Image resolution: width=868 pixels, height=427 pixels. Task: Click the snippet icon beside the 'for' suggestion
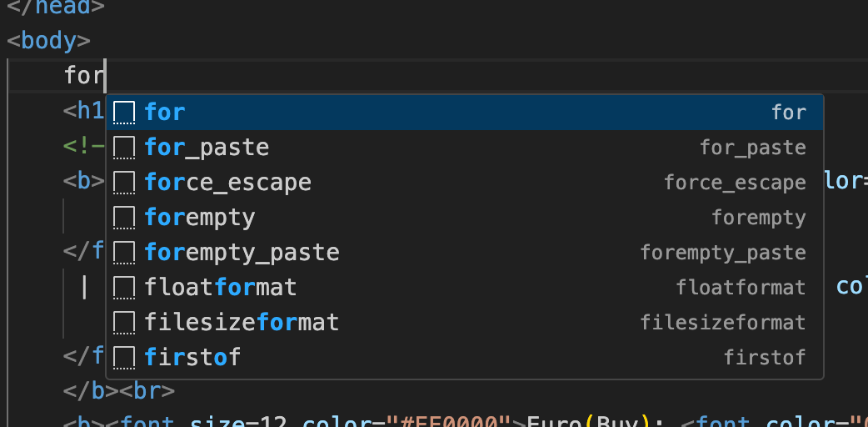[x=124, y=113]
